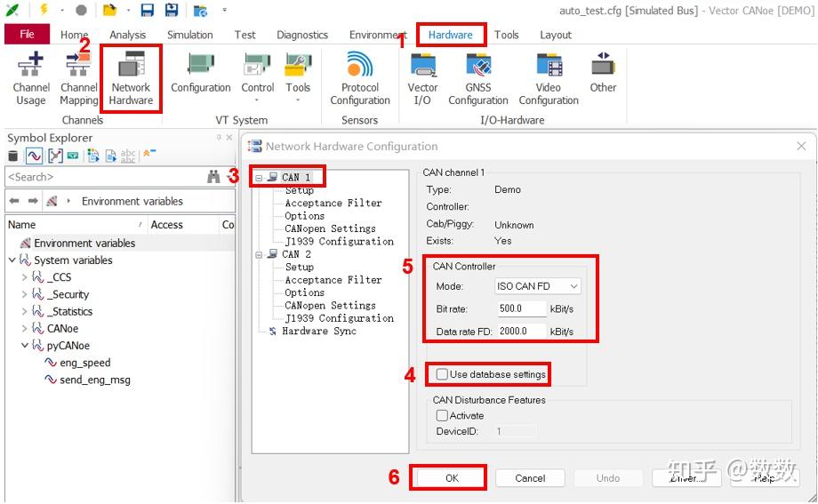Confirm the dialog with OK
This screenshot has width=818, height=504.
(452, 478)
